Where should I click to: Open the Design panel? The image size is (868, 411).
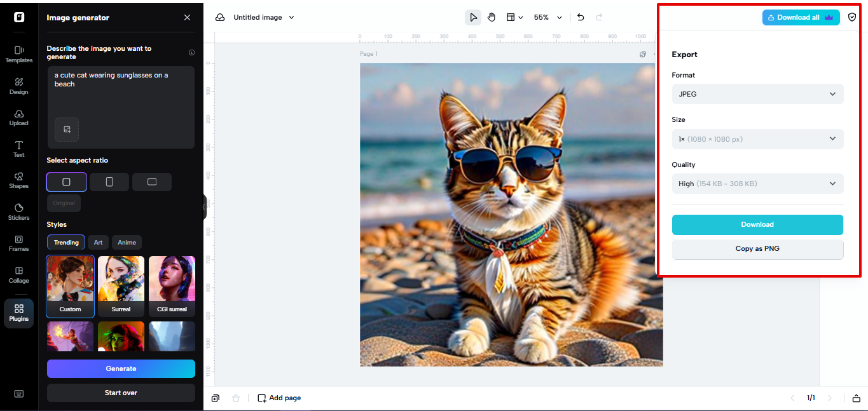pos(18,85)
